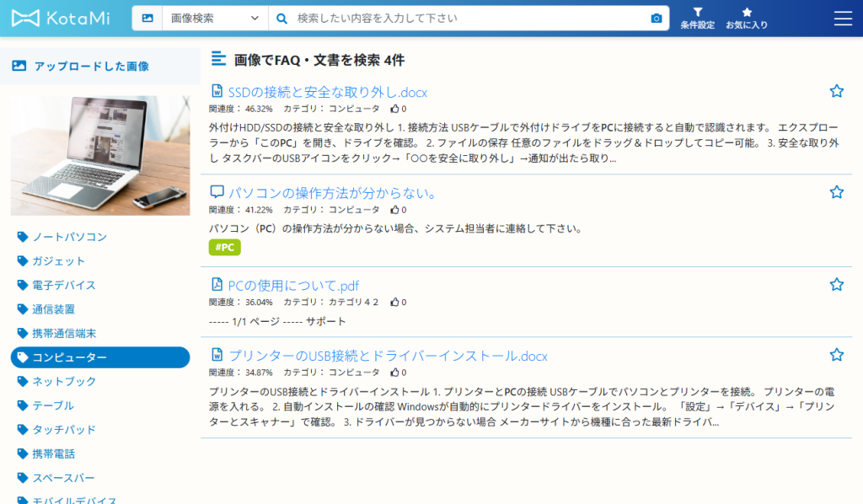
Task: Click the image icon beside the search mode
Action: click(x=147, y=19)
